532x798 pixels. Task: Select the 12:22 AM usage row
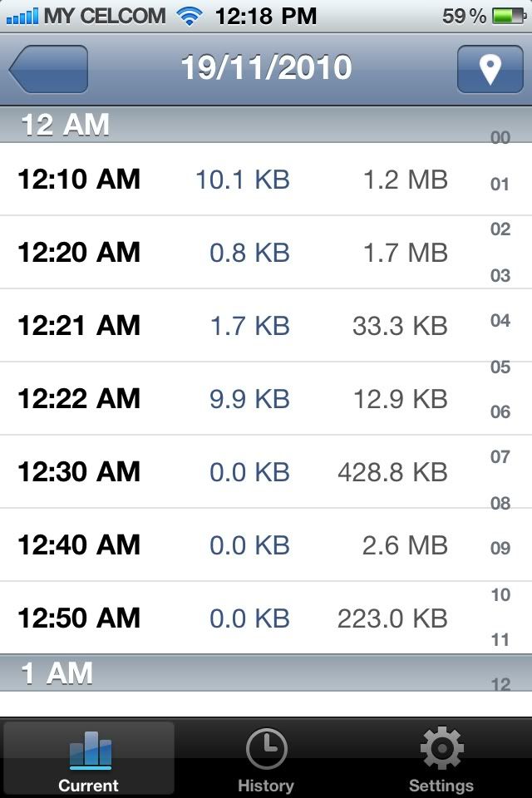pyautogui.click(x=241, y=398)
